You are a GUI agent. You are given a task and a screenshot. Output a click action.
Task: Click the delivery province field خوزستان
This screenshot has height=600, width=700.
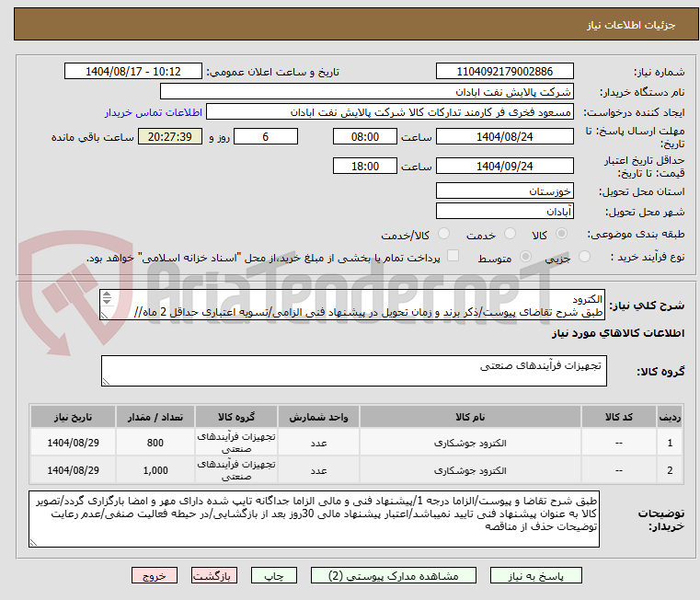click(504, 191)
